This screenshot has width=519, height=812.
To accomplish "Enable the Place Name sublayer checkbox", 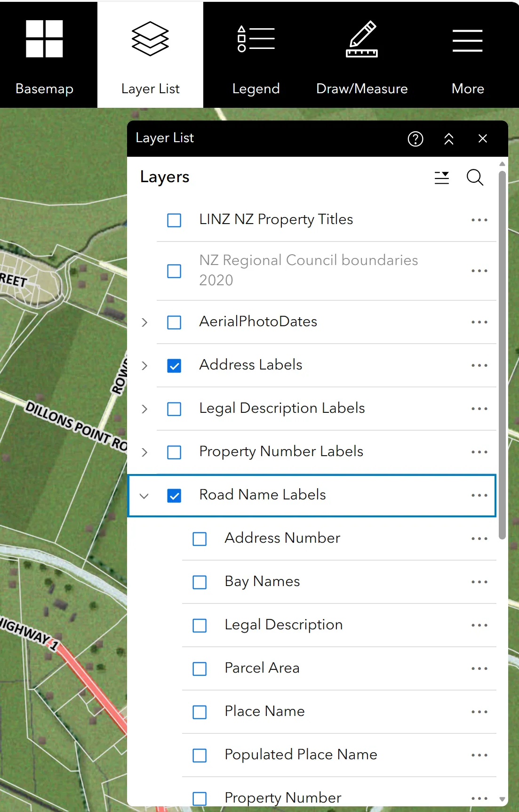I will [200, 712].
